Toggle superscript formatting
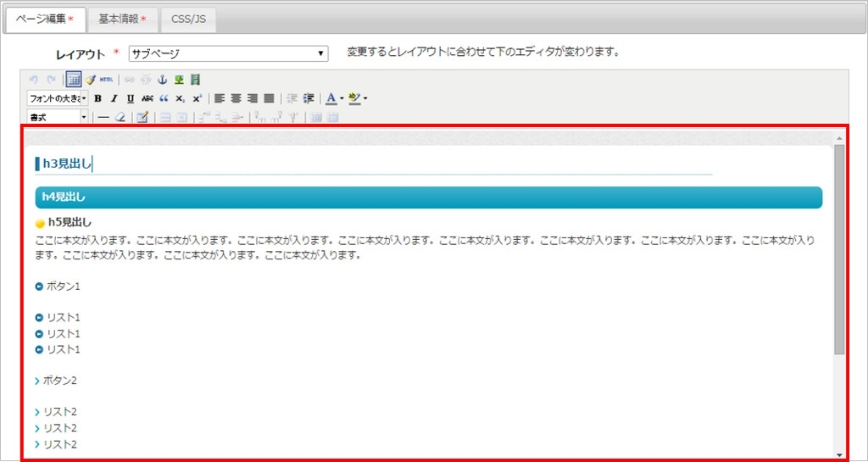This screenshot has height=462, width=868. pyautogui.click(x=197, y=98)
